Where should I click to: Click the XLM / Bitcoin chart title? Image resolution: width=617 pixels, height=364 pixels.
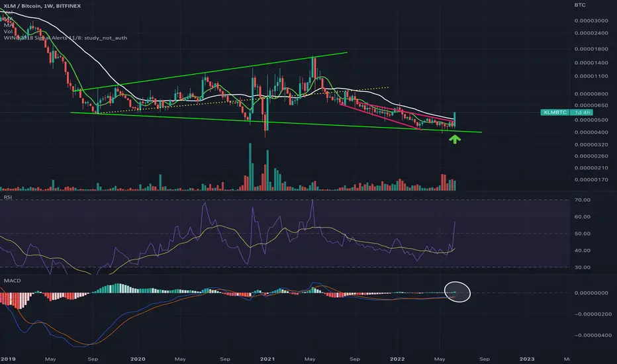[42, 6]
